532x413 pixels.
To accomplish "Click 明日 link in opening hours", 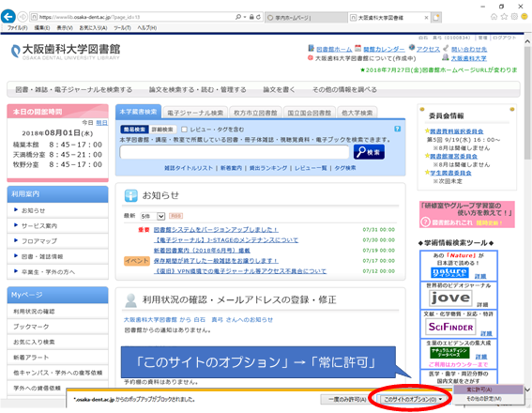I will pyautogui.click(x=101, y=123).
